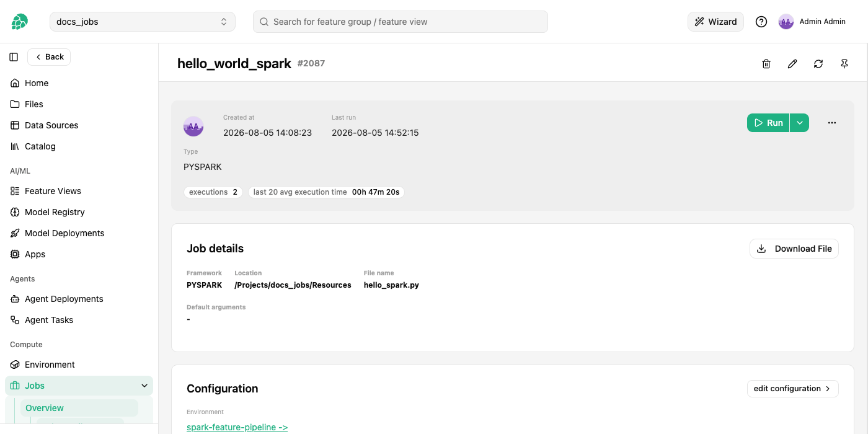This screenshot has height=434, width=868.
Task: Pin the job with pin icon
Action: [844, 64]
